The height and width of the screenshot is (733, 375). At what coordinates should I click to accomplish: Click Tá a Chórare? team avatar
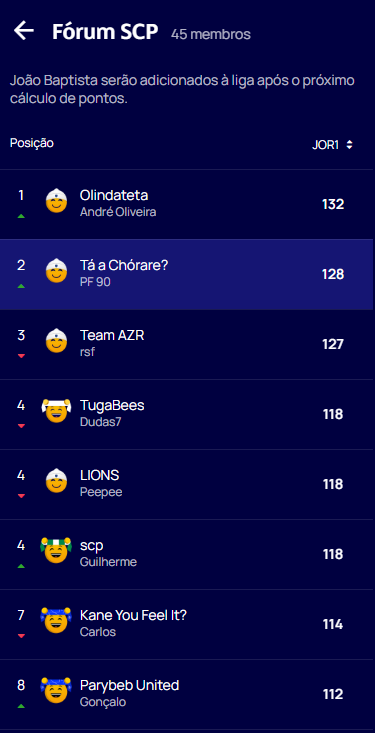coord(56,271)
